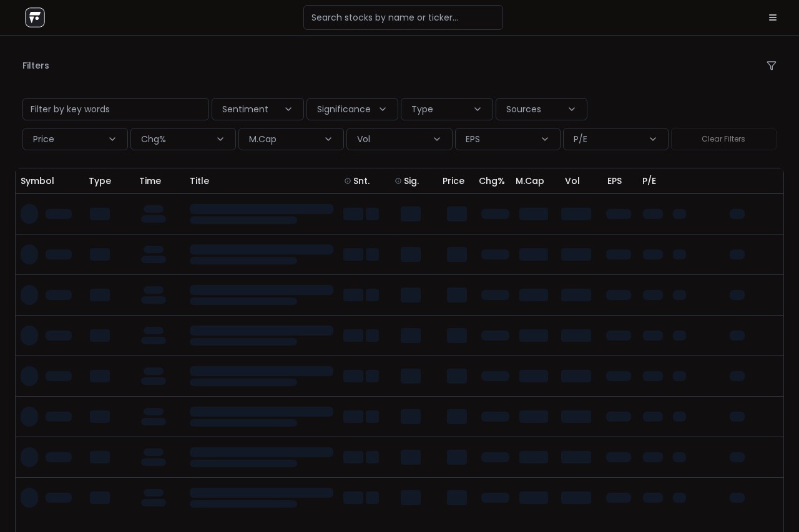799x532 pixels.
Task: Click the Filter by key words field
Action: point(115,109)
